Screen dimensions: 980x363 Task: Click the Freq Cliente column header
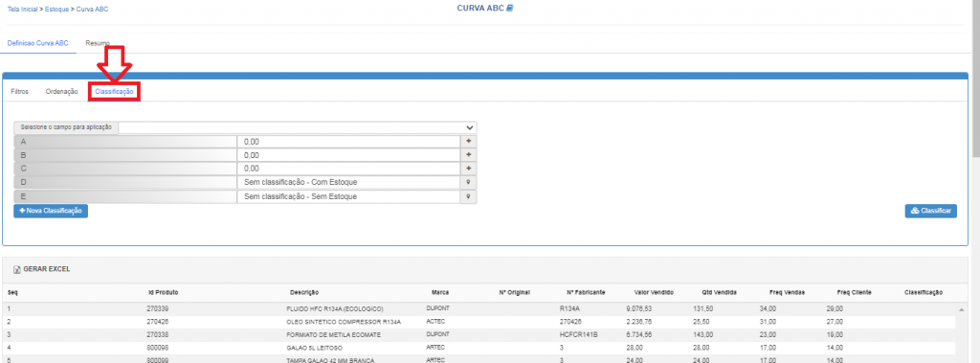[x=854, y=292]
